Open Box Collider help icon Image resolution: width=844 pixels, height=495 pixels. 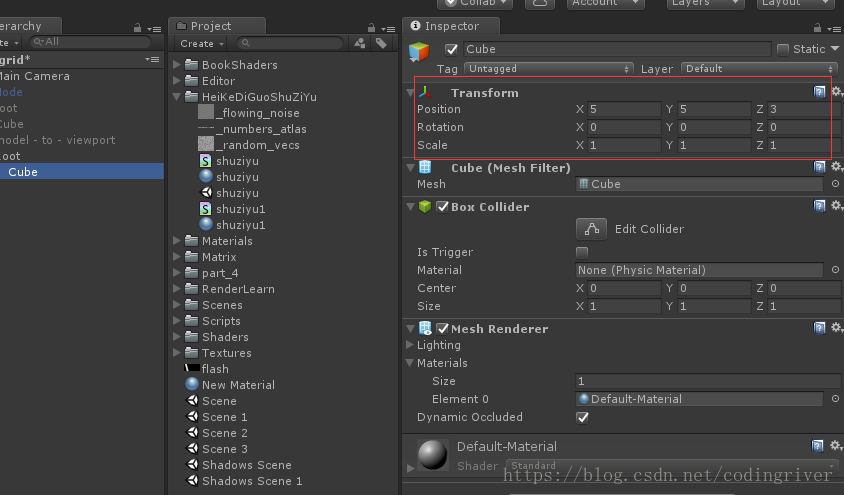[x=819, y=206]
